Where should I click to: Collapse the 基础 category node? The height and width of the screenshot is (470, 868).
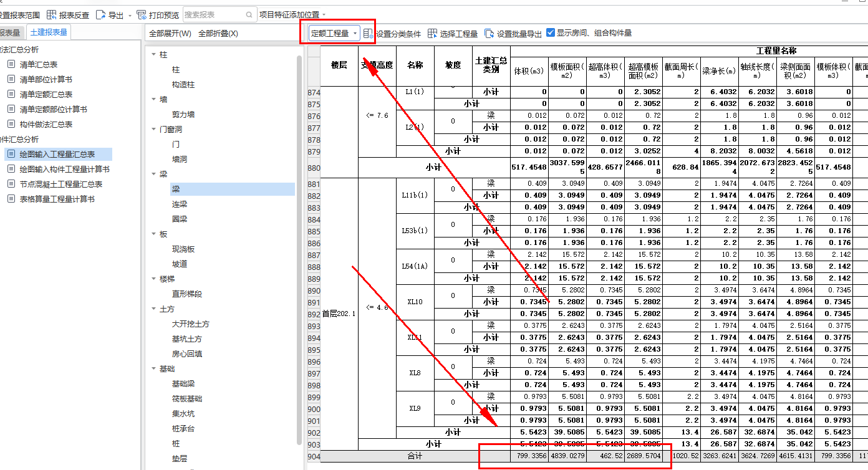pos(153,368)
